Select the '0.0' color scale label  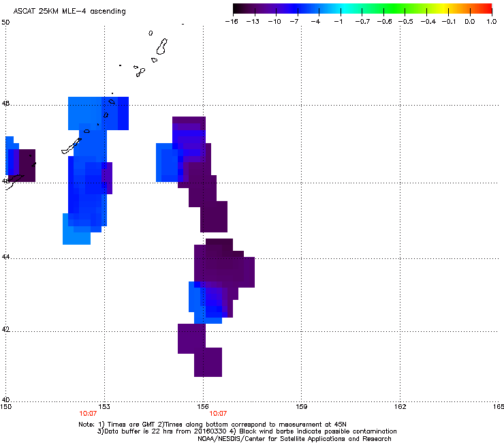[470, 22]
